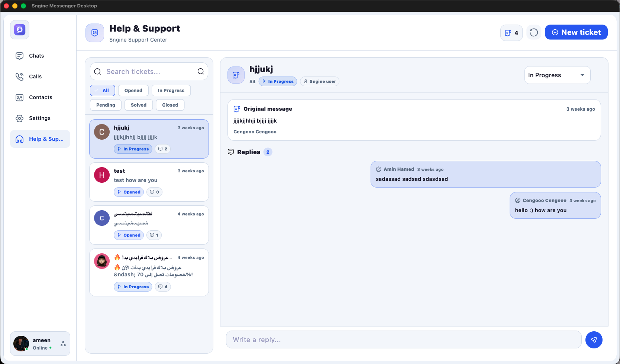Click the Replies icon
Image resolution: width=620 pixels, height=364 pixels.
[x=231, y=152]
